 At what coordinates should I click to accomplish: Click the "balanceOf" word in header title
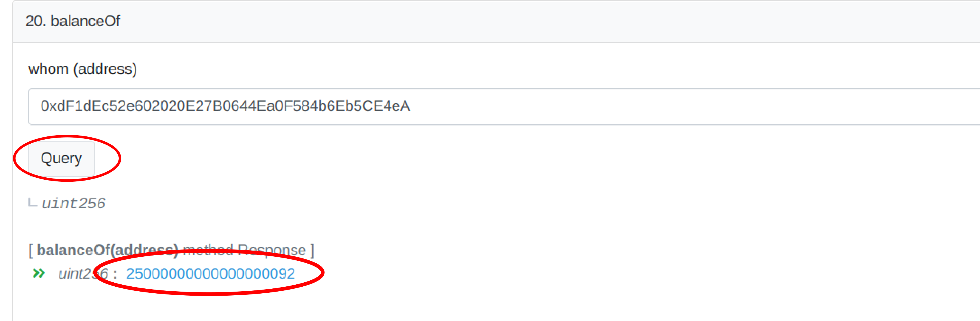[x=86, y=21]
